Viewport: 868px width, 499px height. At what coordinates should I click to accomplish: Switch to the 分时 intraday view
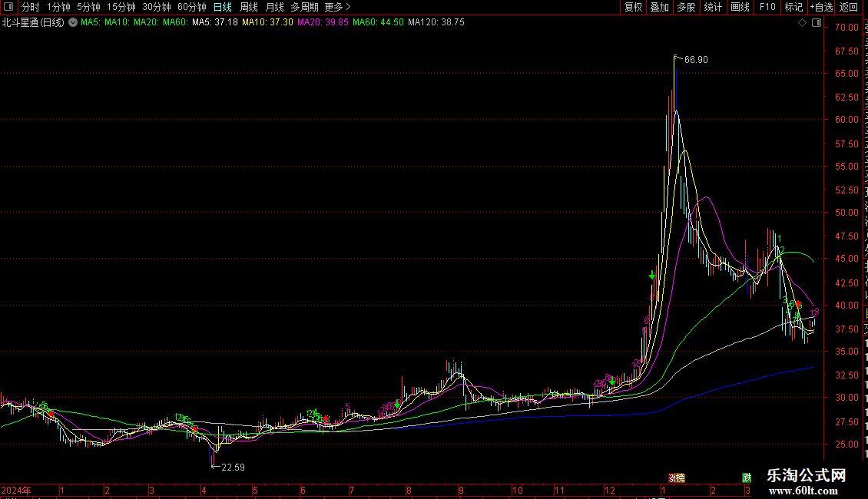31,7
